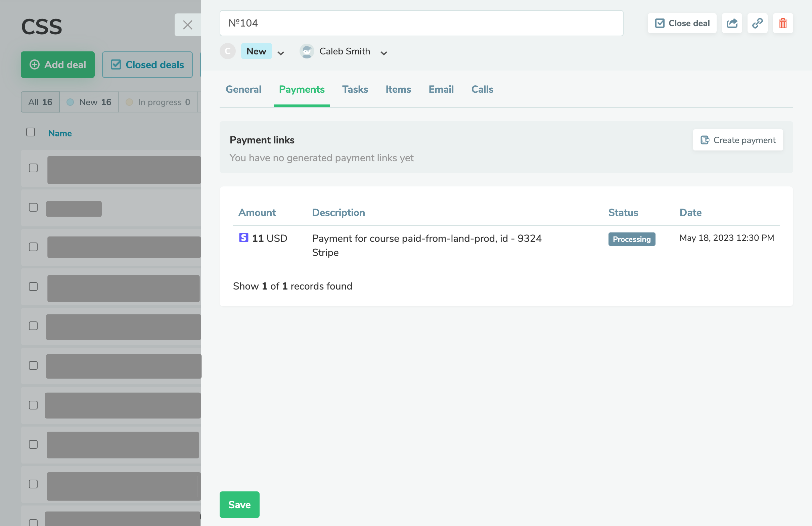The height and width of the screenshot is (526, 812).
Task: Click the checkmark icon on Closed deals
Action: [x=116, y=64]
